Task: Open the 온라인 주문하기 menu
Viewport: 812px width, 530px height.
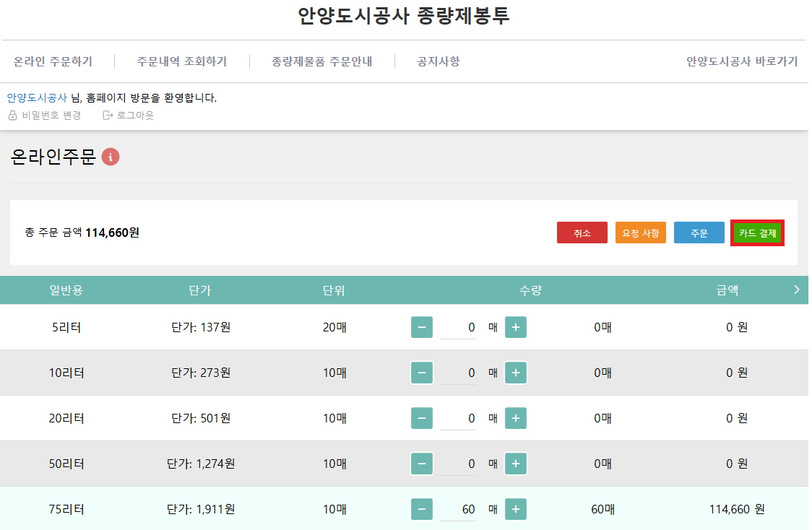Action: point(53,61)
